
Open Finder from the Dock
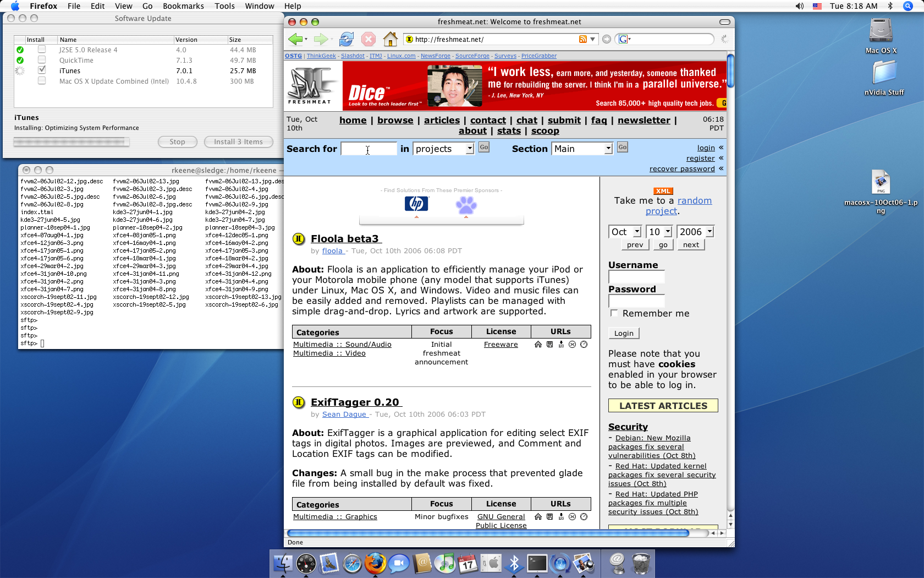tap(283, 563)
